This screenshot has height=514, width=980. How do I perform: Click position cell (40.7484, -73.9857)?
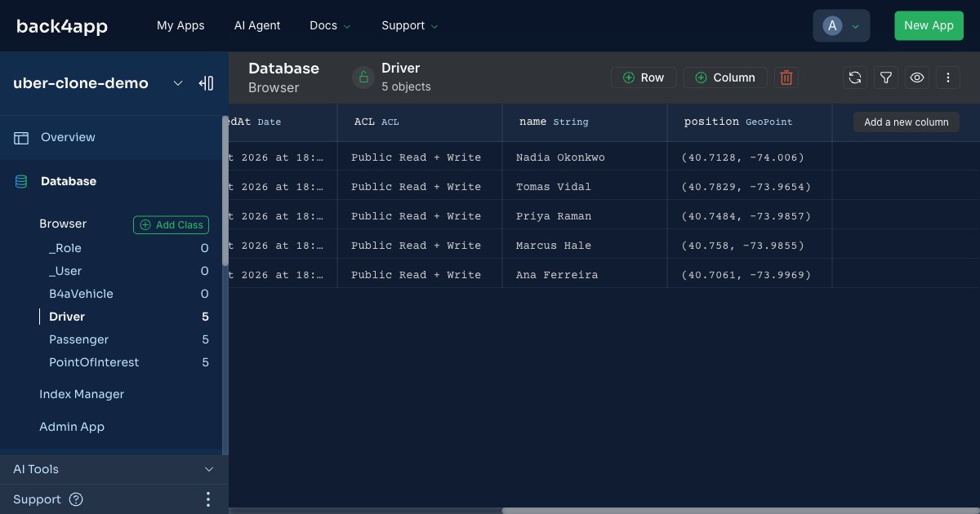(750, 216)
